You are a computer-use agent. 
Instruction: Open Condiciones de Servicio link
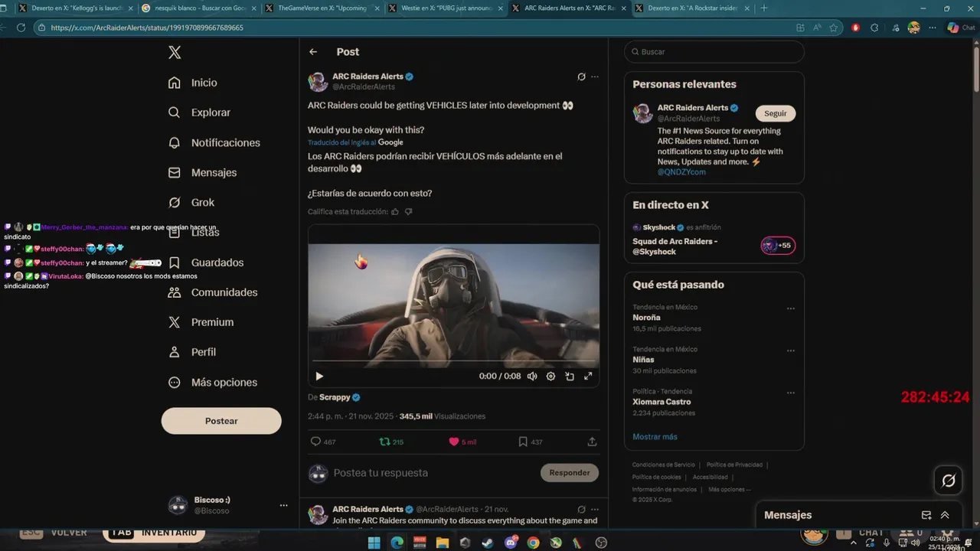[x=664, y=465]
